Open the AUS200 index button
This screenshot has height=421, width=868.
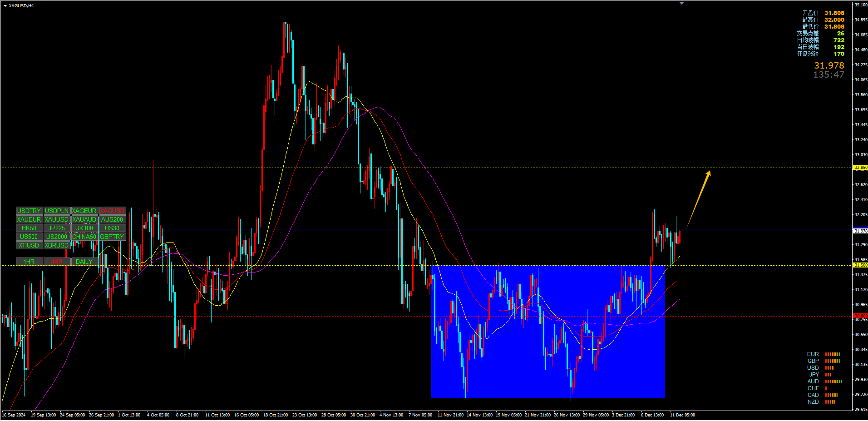click(112, 219)
